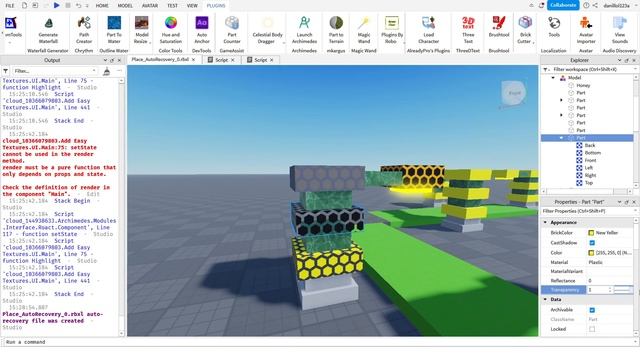The image size is (640, 360).
Task: Open Localization Tools
Action: [554, 23]
